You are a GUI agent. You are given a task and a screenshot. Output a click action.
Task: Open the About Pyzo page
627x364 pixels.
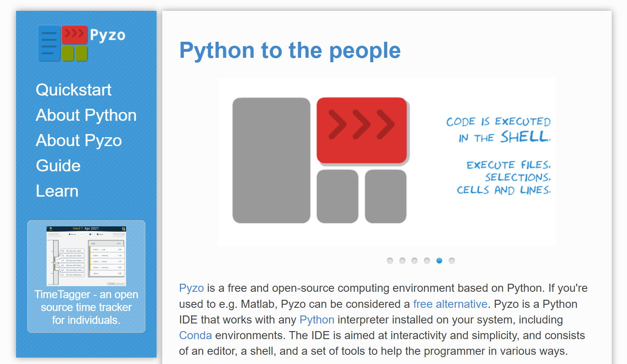click(79, 140)
